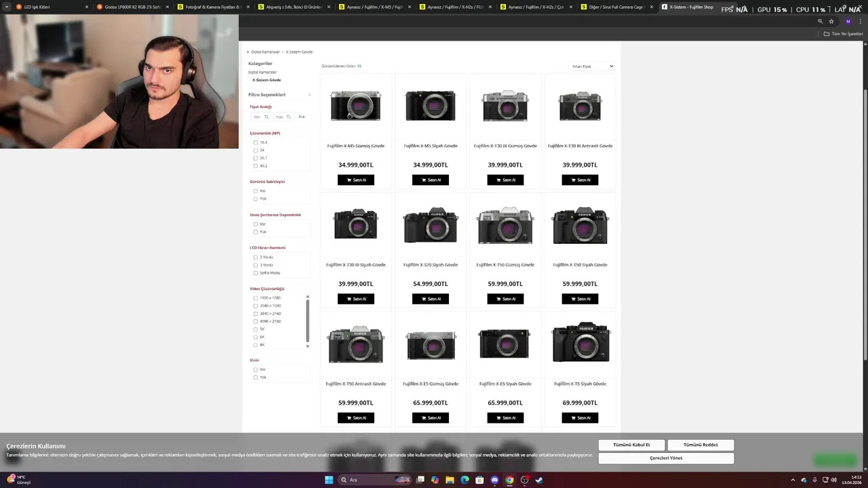868x488 pixels.
Task: Open the OBS icon in the taskbar
Action: [524, 480]
